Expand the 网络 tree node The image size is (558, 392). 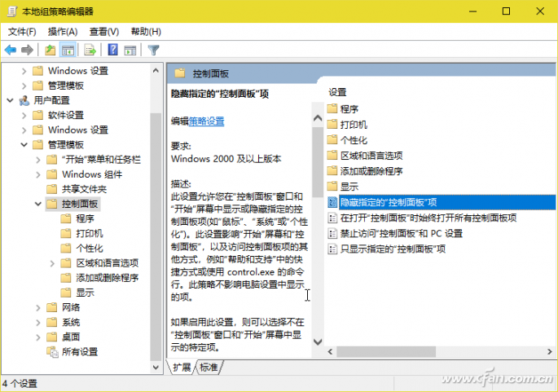pos(38,307)
